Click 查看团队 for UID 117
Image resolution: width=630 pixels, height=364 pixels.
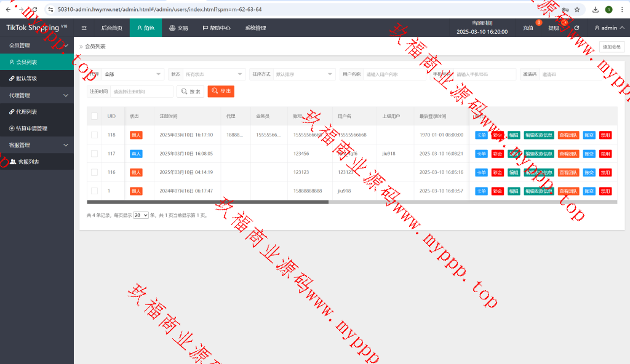pyautogui.click(x=568, y=154)
